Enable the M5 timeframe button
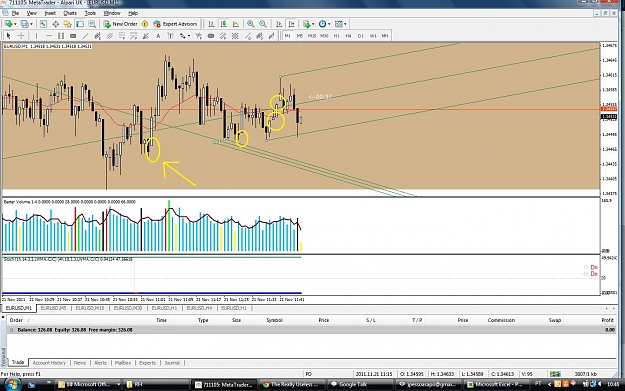Viewport: 625px width, 391px height. click(300, 36)
